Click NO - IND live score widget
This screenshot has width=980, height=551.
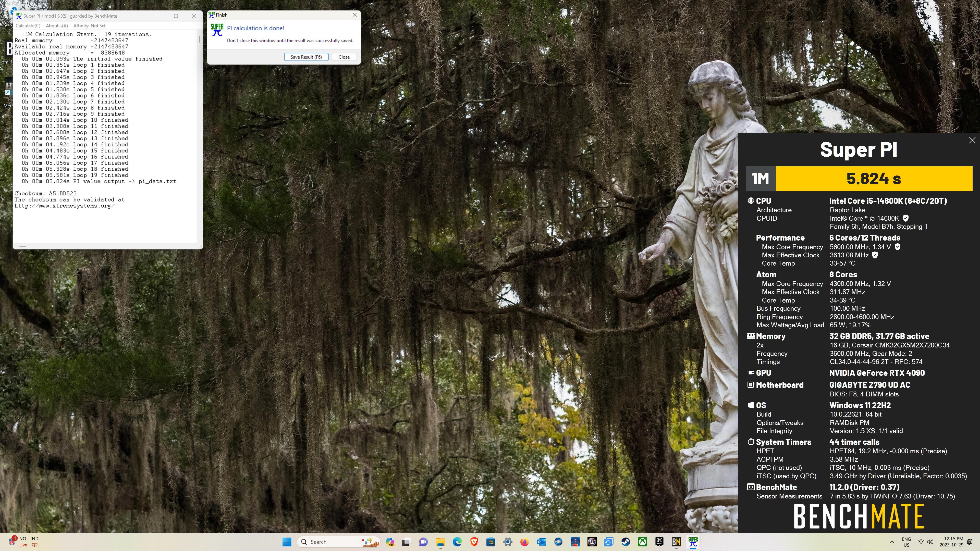[x=23, y=542]
